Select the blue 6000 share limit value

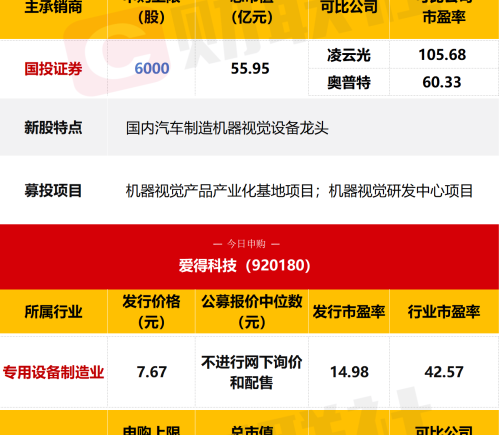[152, 69]
